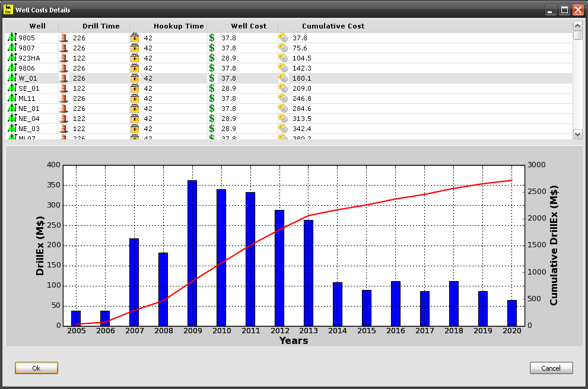Click the Cumulative Cost column header
The height and width of the screenshot is (389, 588).
pyautogui.click(x=333, y=26)
